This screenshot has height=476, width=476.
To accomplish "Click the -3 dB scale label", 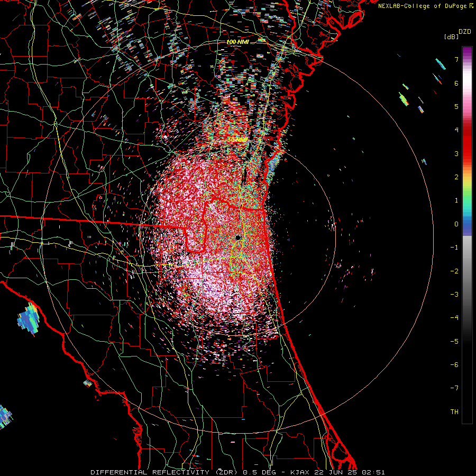I will point(454,295).
